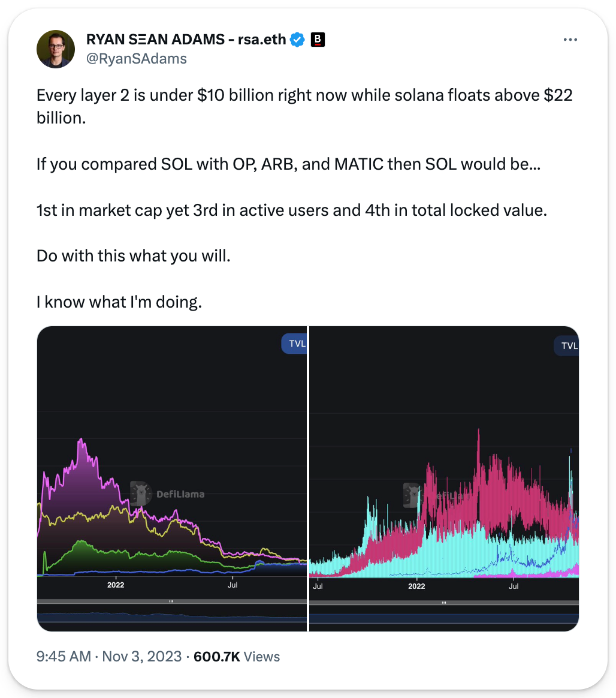The height and width of the screenshot is (698, 616).
Task: Toggle the TVL button on left chart
Action: (x=294, y=344)
